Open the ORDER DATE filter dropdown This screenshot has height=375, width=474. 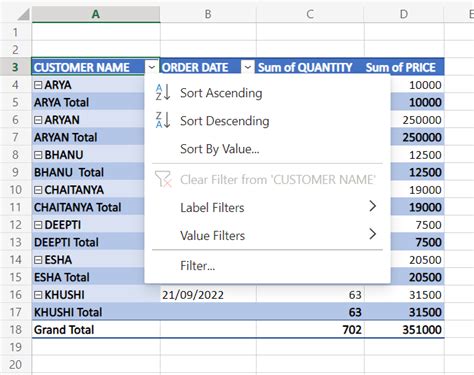248,67
